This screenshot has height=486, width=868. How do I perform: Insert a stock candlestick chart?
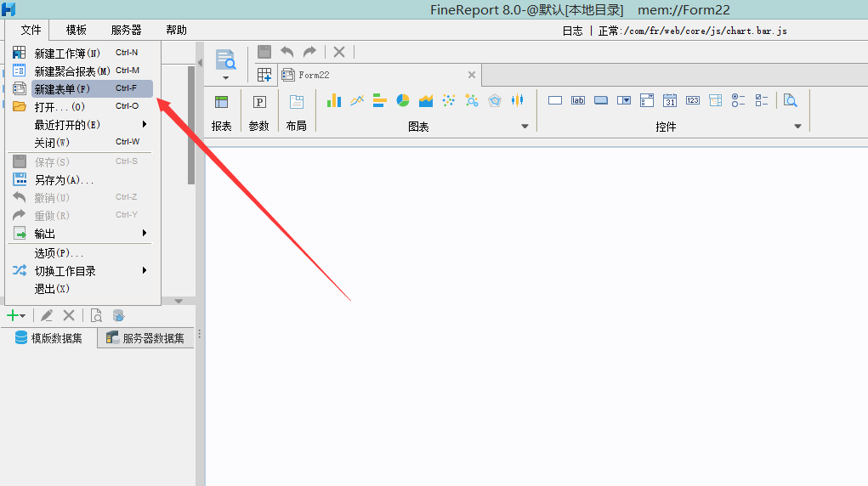click(x=518, y=100)
